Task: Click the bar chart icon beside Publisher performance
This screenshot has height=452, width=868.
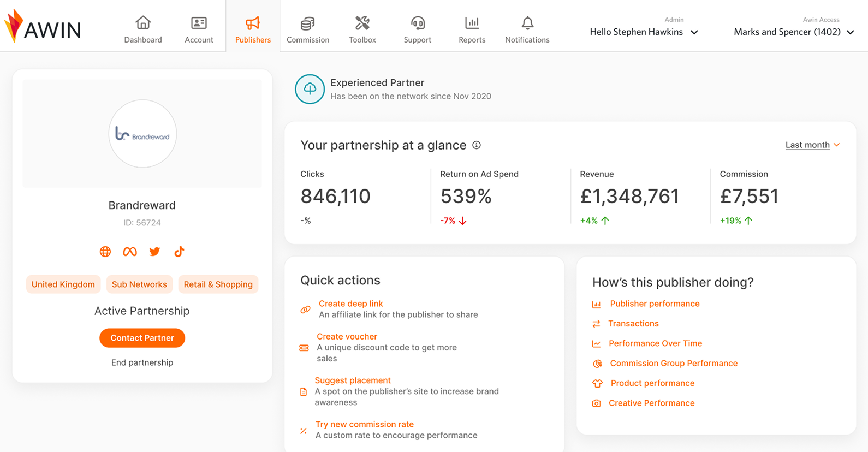Action: tap(597, 305)
